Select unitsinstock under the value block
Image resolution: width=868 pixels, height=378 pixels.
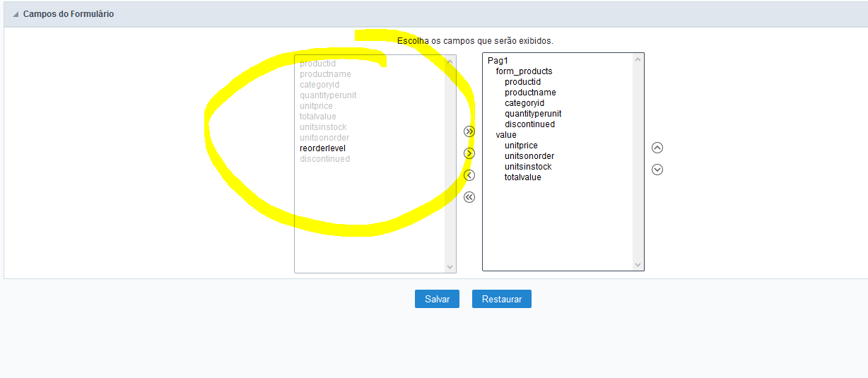click(528, 167)
